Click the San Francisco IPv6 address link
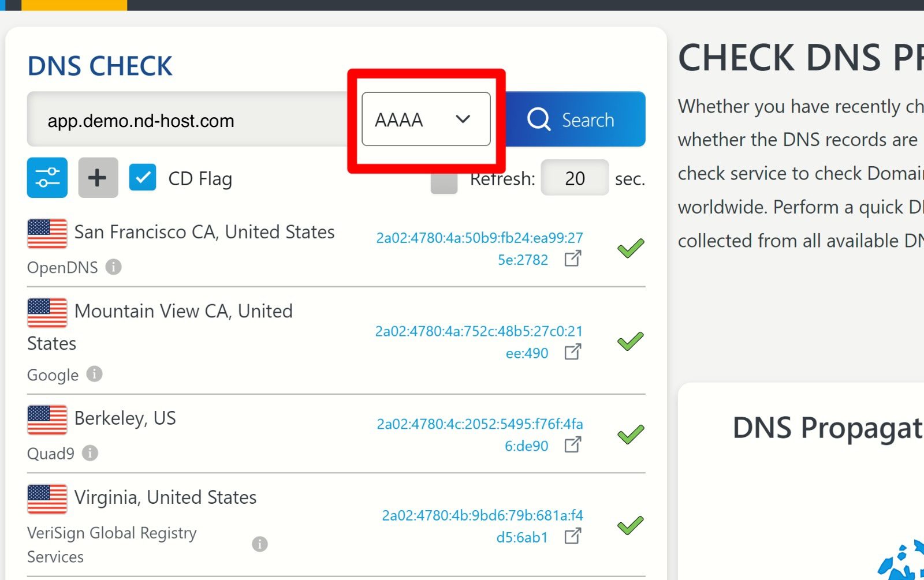The height and width of the screenshot is (580, 924). [479, 238]
